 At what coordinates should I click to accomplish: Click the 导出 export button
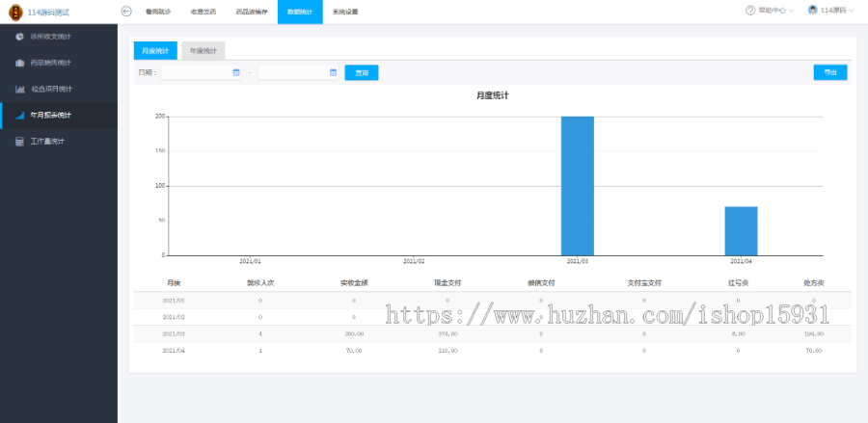coord(830,72)
